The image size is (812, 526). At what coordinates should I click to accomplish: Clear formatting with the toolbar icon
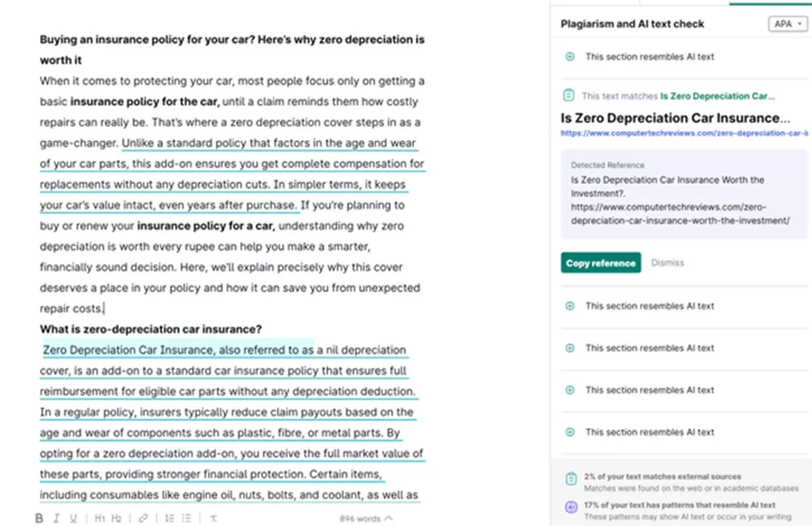[213, 519]
